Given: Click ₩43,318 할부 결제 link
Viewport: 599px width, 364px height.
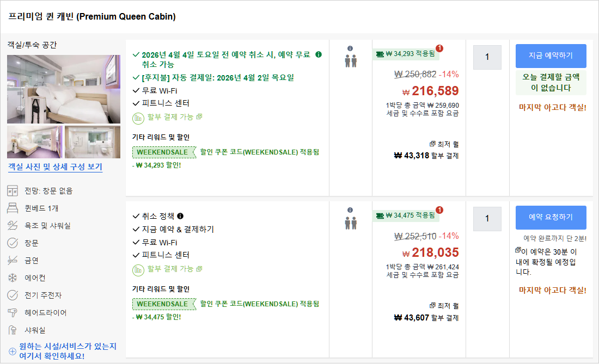Looking at the screenshot, I should (426, 156).
